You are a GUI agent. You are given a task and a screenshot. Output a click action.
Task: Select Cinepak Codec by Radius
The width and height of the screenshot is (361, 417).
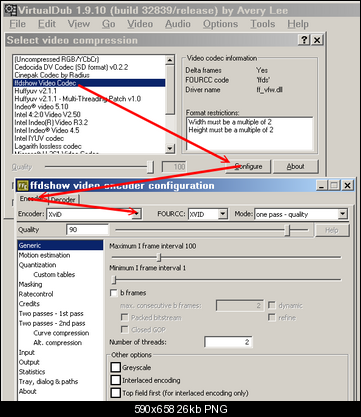(89, 75)
